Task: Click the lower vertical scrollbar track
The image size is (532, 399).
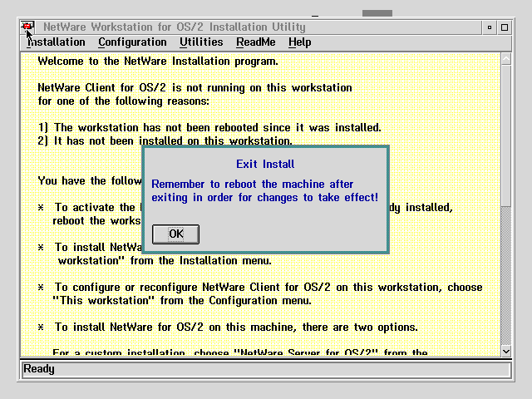Action: click(x=506, y=276)
